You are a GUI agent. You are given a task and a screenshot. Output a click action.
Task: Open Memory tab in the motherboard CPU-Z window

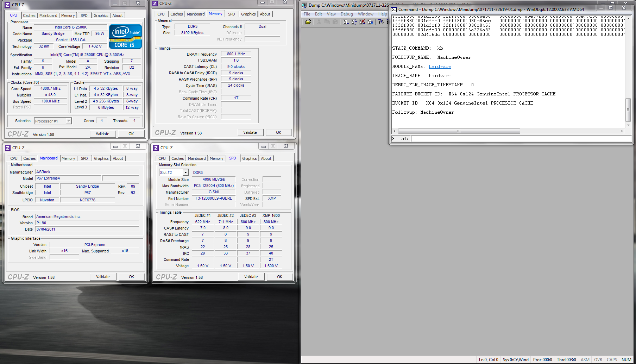click(68, 158)
